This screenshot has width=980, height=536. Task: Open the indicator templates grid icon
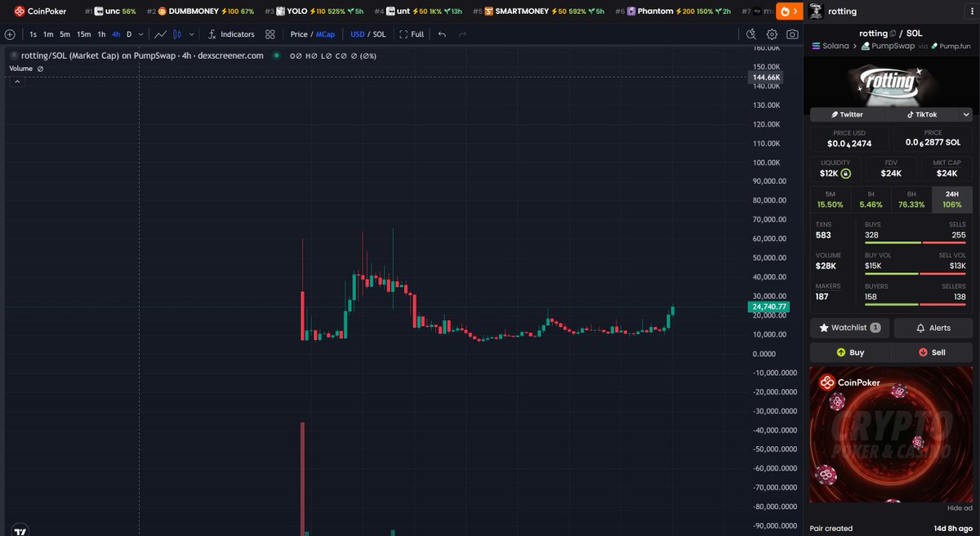coord(269,34)
